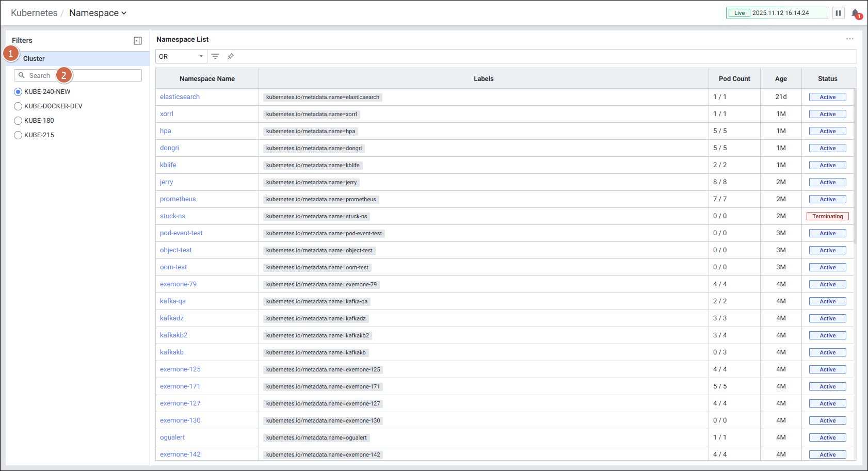Viewport: 868px width, 471px height.
Task: Open the Live time selector
Action: coord(777,13)
